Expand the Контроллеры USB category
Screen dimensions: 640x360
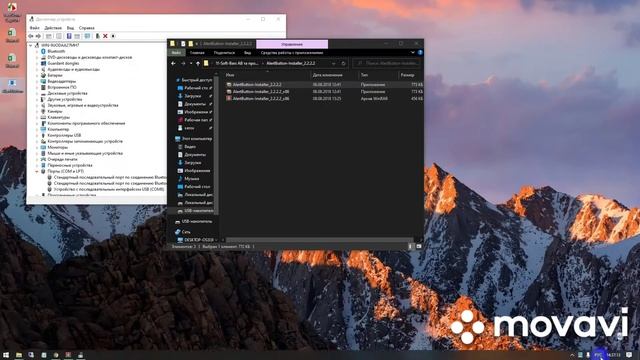[37, 135]
